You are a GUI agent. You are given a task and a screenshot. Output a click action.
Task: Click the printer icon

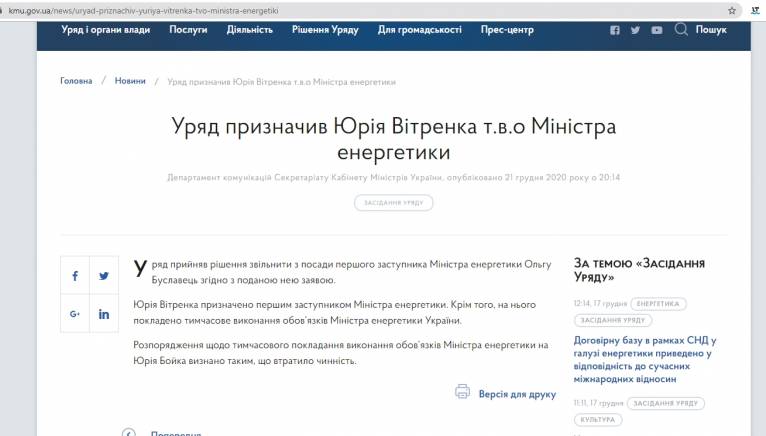click(x=462, y=392)
